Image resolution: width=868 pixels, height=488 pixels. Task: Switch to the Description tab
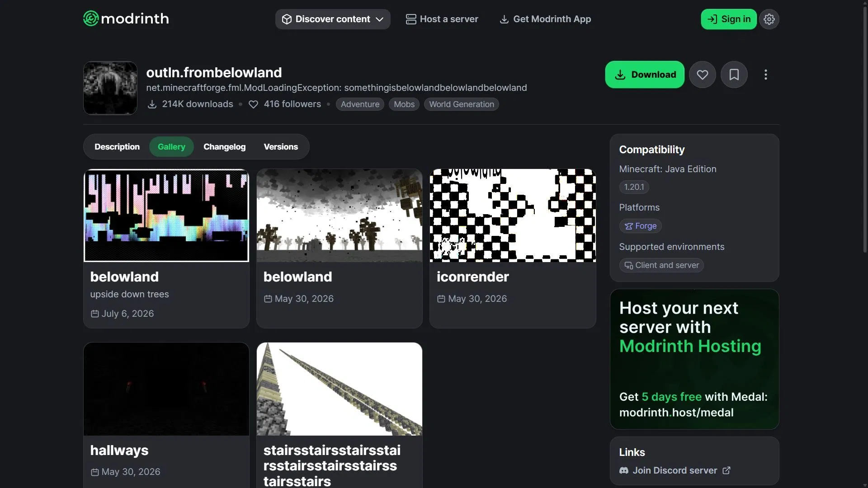[117, 147]
